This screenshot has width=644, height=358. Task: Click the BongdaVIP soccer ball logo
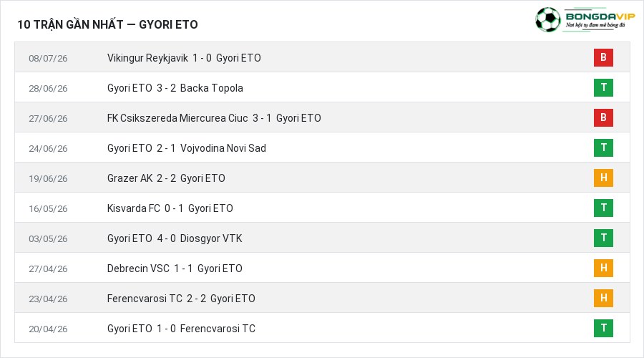pos(547,19)
